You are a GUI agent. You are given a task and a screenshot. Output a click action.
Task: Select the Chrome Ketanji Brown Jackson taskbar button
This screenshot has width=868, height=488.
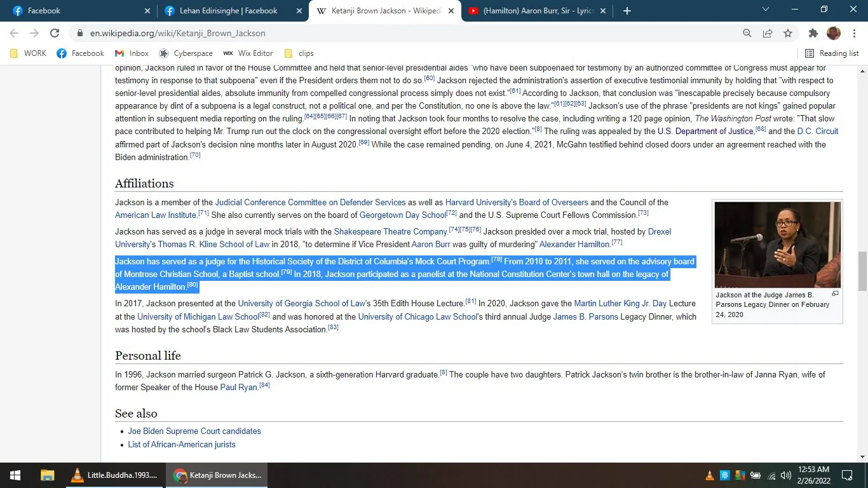217,475
